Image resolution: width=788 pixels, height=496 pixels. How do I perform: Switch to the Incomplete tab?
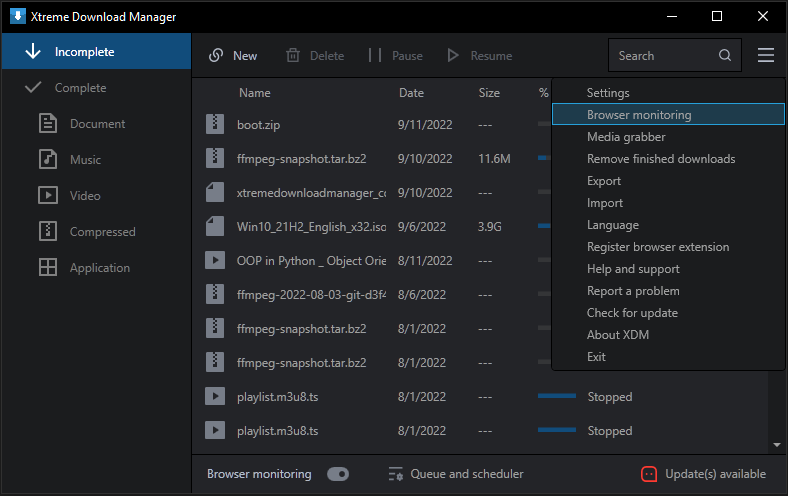(x=96, y=51)
